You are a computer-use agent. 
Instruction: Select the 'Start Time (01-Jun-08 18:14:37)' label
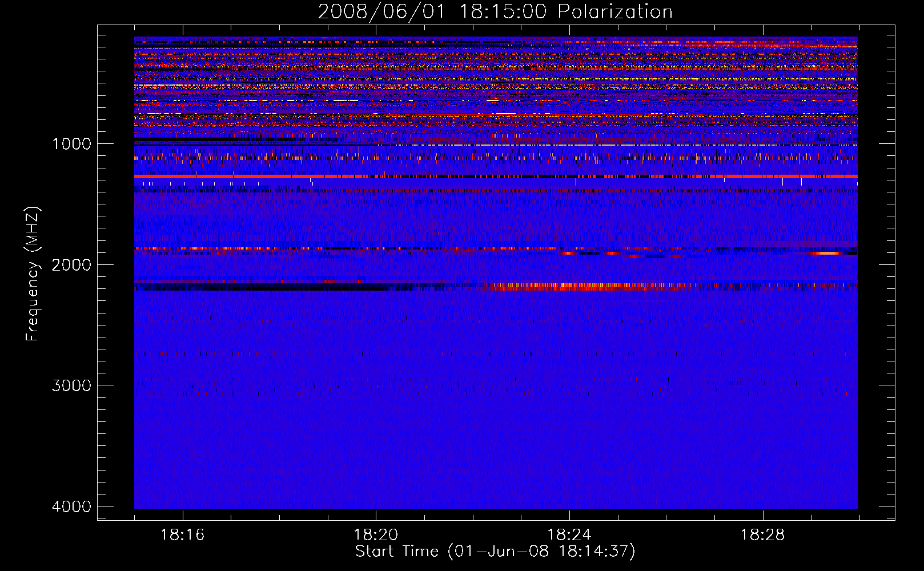click(495, 552)
